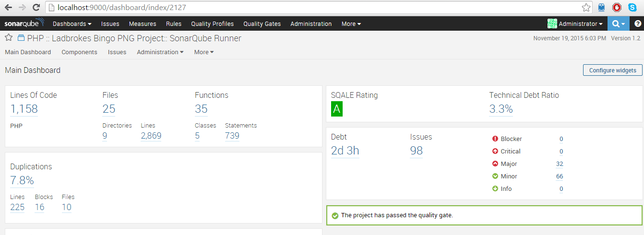Click the 5 classes value
This screenshot has width=644, height=235.
pos(197,136)
